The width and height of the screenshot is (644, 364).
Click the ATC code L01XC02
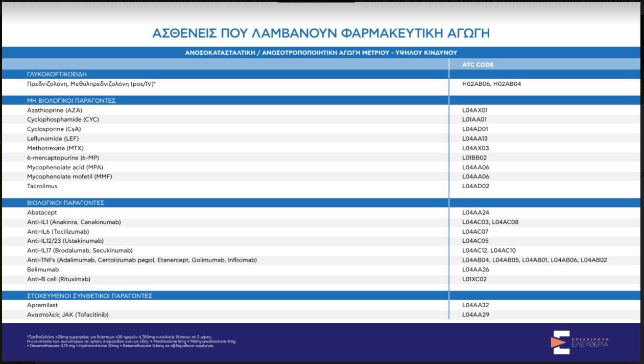click(x=475, y=279)
